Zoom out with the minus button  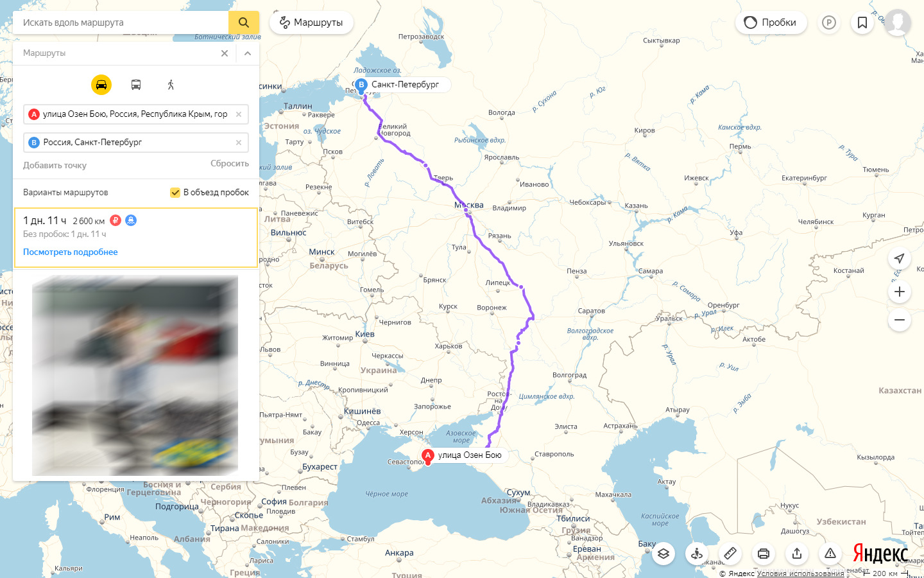click(900, 320)
